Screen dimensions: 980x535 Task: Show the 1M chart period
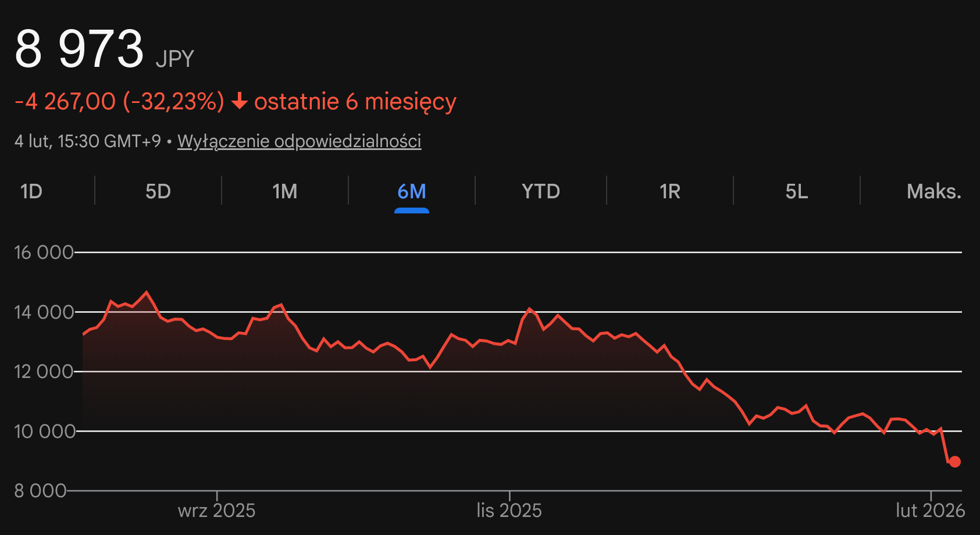(284, 191)
